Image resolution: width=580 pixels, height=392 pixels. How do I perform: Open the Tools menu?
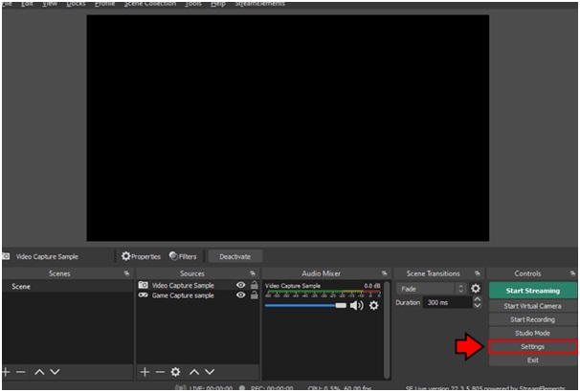[x=193, y=4]
